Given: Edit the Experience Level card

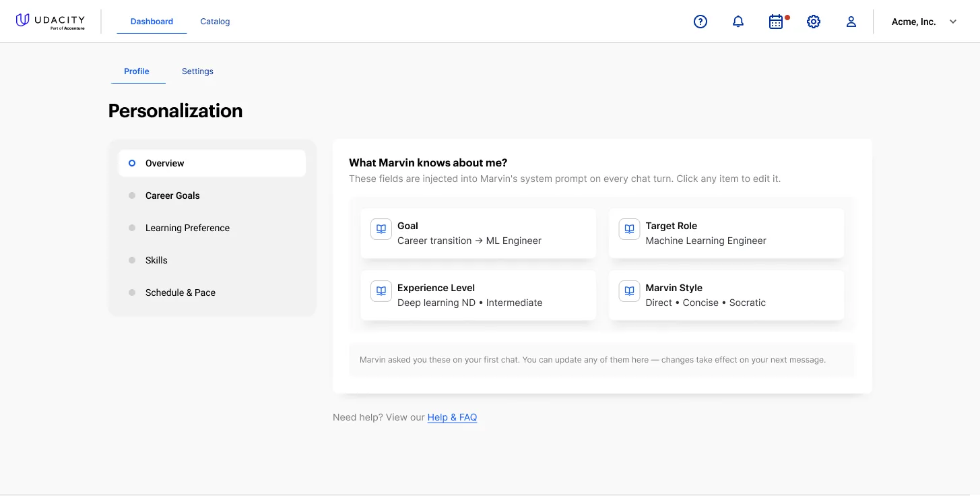Looking at the screenshot, I should coord(478,295).
